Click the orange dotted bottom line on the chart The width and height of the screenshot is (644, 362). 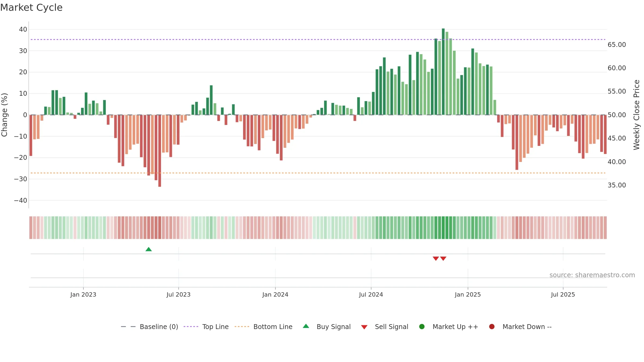[318, 173]
